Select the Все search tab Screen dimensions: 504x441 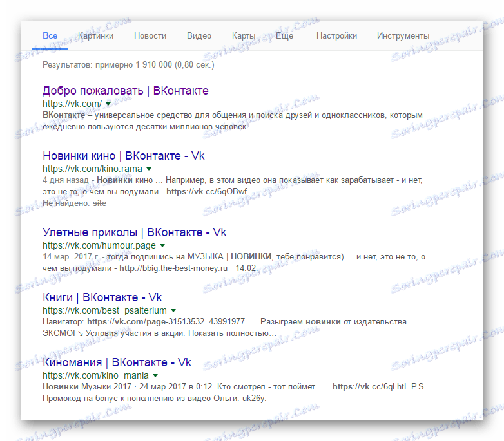(x=50, y=35)
